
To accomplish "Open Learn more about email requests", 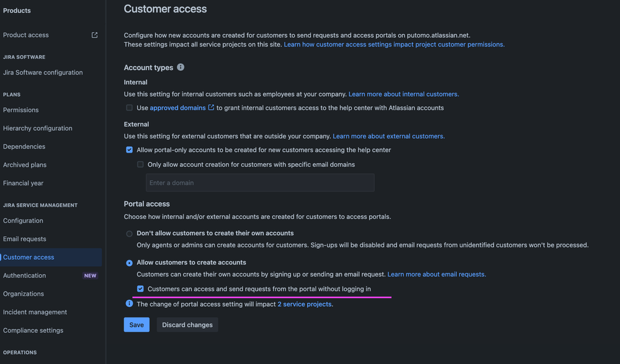I will pyautogui.click(x=436, y=274).
